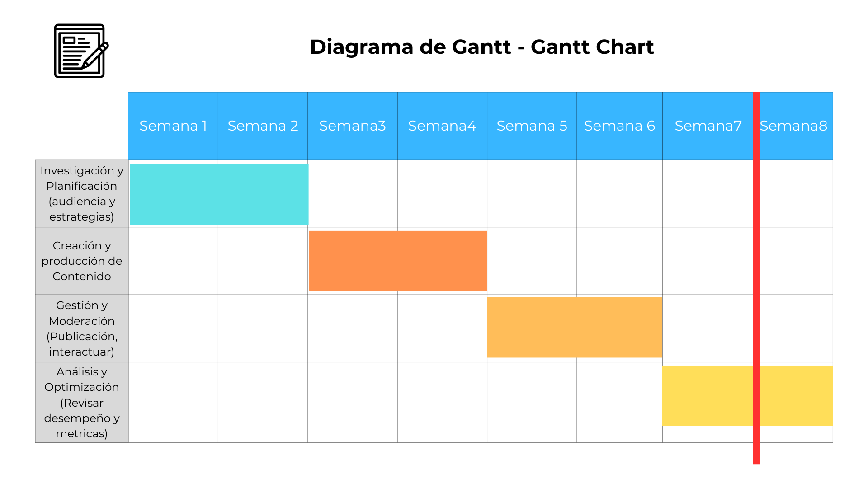Select the Análisis y Optimización row label
This screenshot has width=868, height=488.
pyautogui.click(x=82, y=402)
